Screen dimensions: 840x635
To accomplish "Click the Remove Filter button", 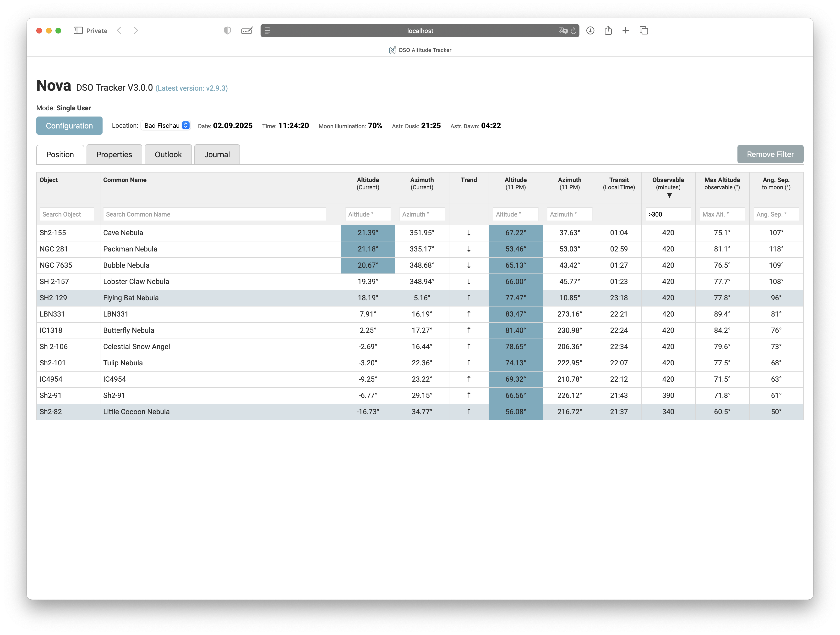I will point(770,154).
